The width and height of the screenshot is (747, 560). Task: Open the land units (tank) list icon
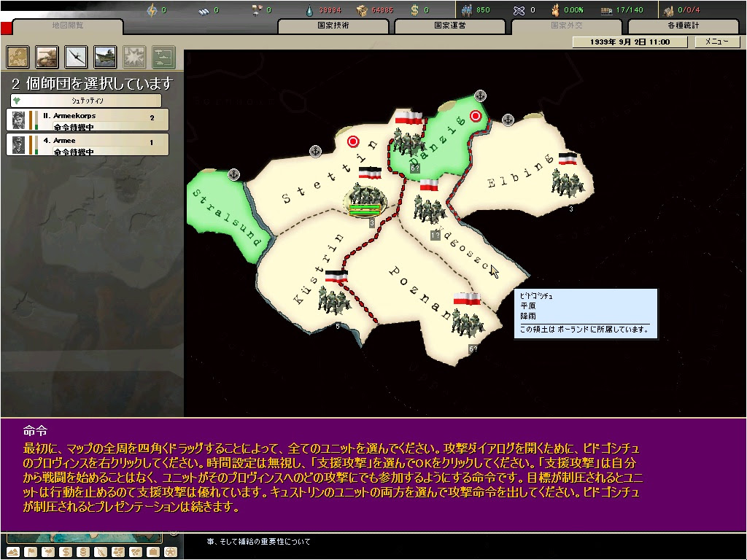47,57
